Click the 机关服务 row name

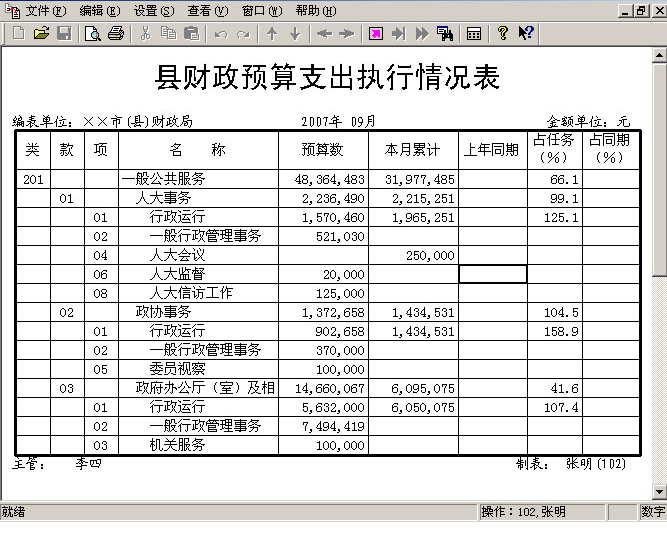(177, 445)
